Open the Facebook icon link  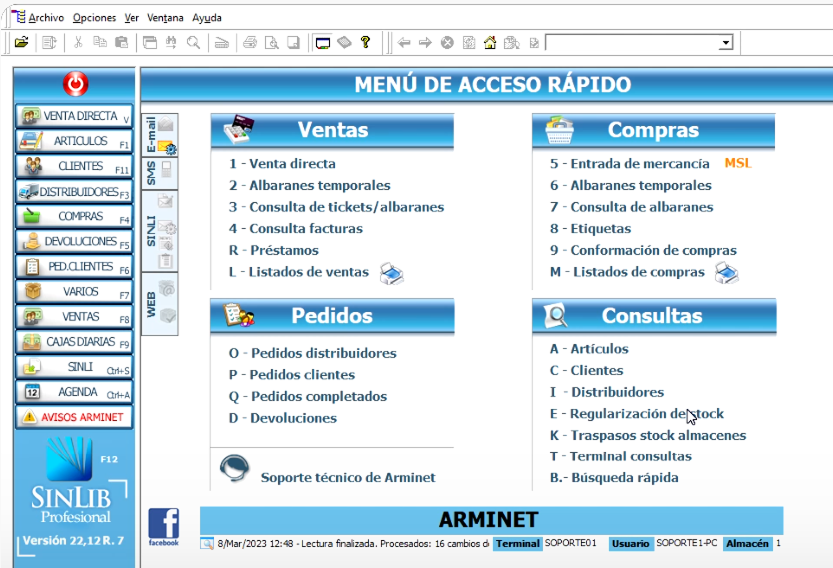[164, 527]
